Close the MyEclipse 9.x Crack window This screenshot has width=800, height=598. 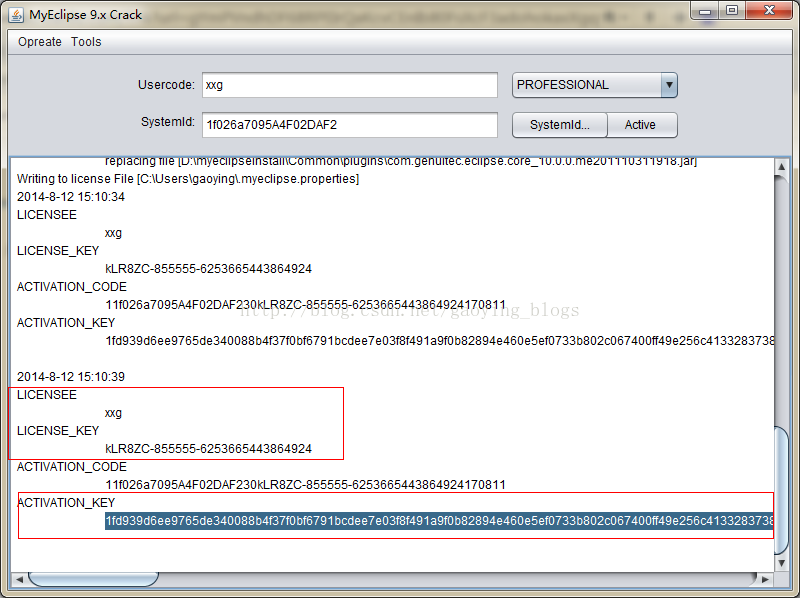pos(769,10)
